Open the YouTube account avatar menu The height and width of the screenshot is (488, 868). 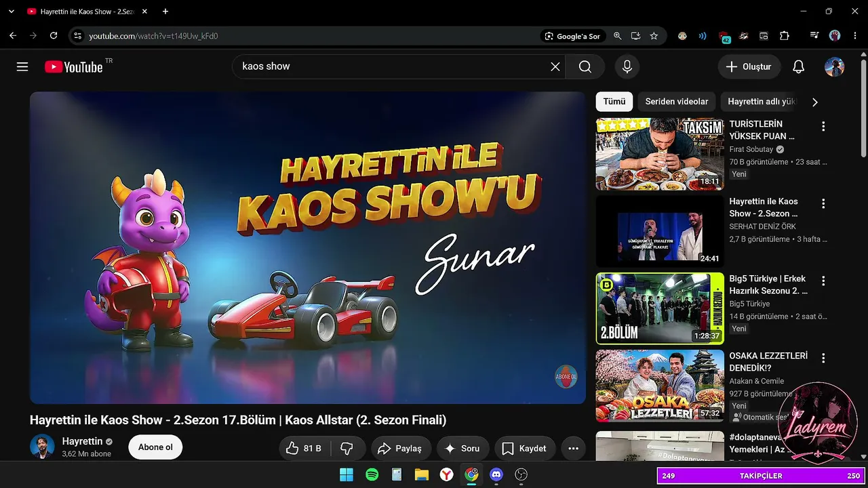834,66
